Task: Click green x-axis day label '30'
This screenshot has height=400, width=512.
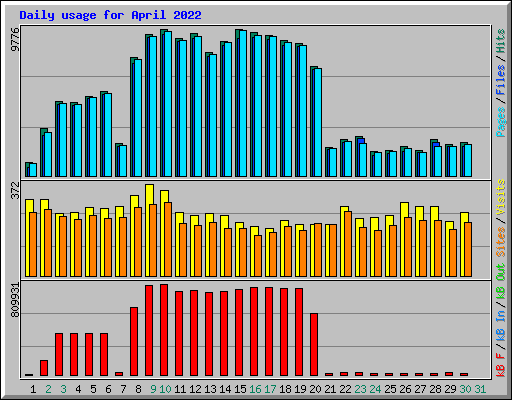Action: click(465, 389)
